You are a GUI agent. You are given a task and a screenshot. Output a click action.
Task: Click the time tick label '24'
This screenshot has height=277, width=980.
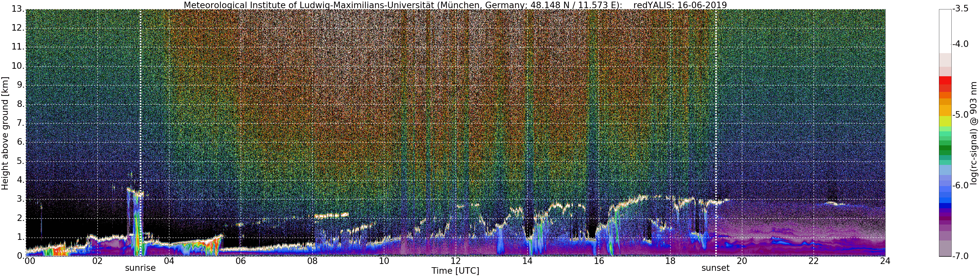(x=885, y=261)
